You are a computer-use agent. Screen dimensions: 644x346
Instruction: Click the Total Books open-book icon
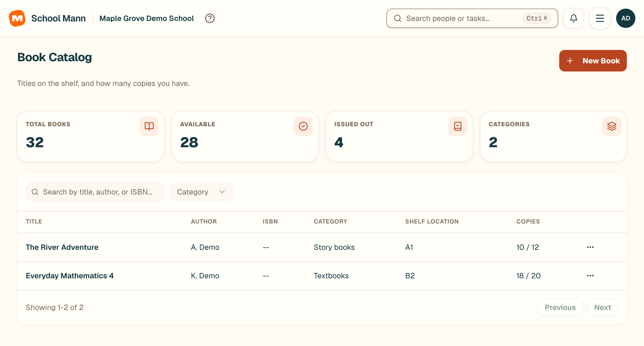[149, 126]
